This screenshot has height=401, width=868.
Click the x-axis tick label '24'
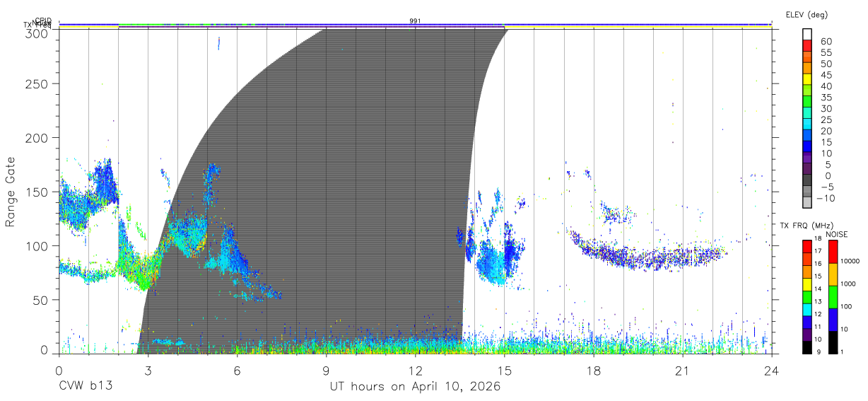point(772,370)
